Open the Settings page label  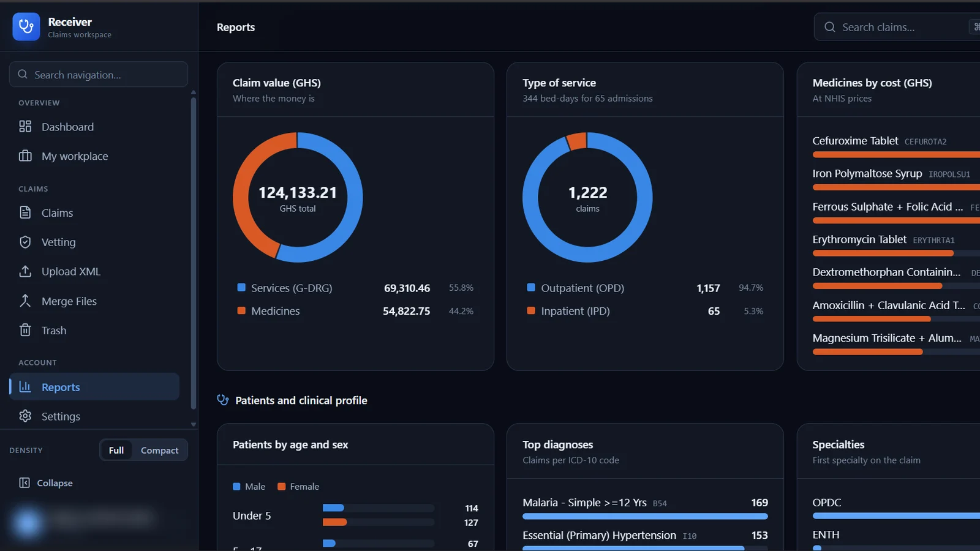click(61, 416)
